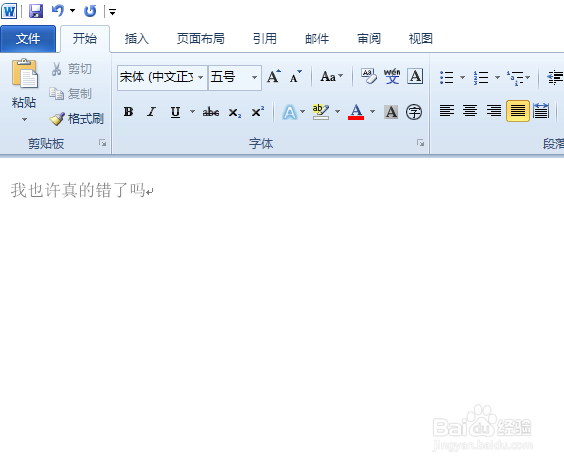Toggle strikethrough abc formatting

point(211,112)
